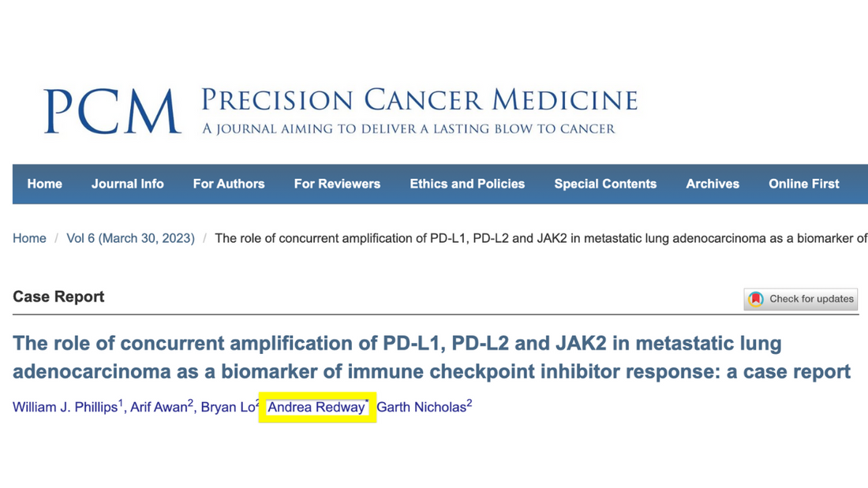868x488 pixels.
Task: Click the article title heading
Action: coord(432,357)
